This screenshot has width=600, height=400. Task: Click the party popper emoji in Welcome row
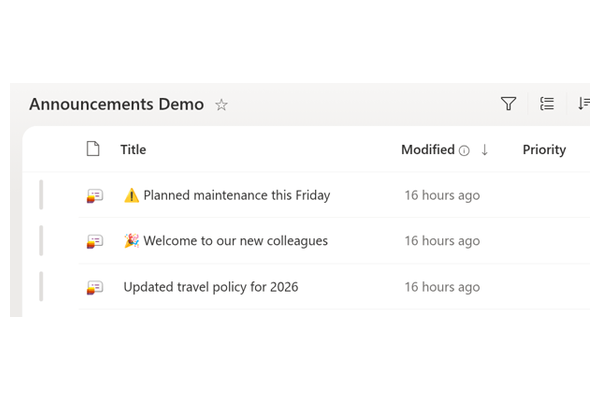tap(131, 241)
